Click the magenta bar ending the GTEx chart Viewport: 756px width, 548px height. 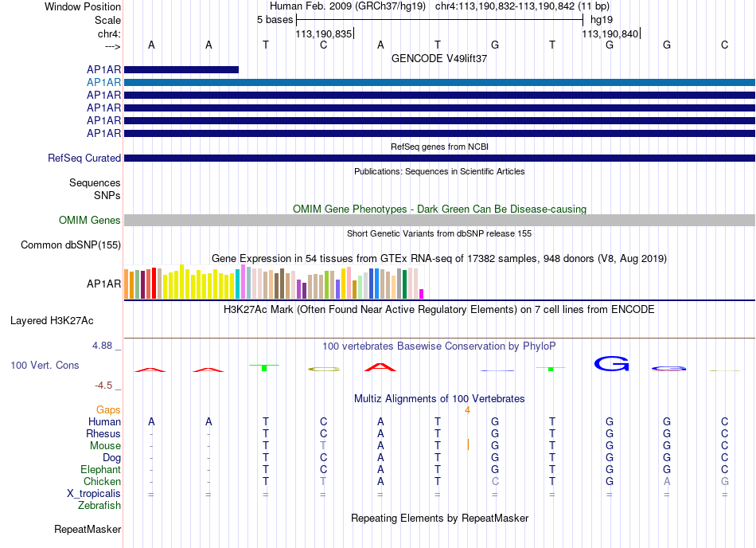click(x=422, y=294)
